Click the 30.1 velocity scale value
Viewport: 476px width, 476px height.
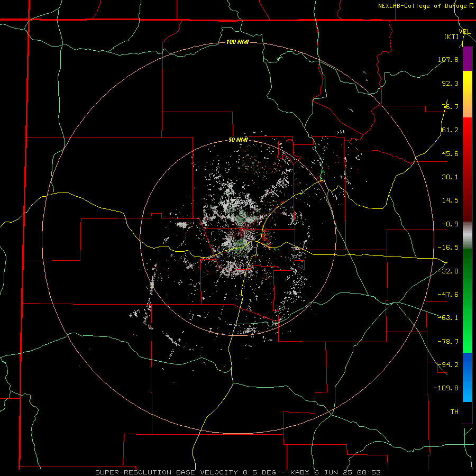450,177
